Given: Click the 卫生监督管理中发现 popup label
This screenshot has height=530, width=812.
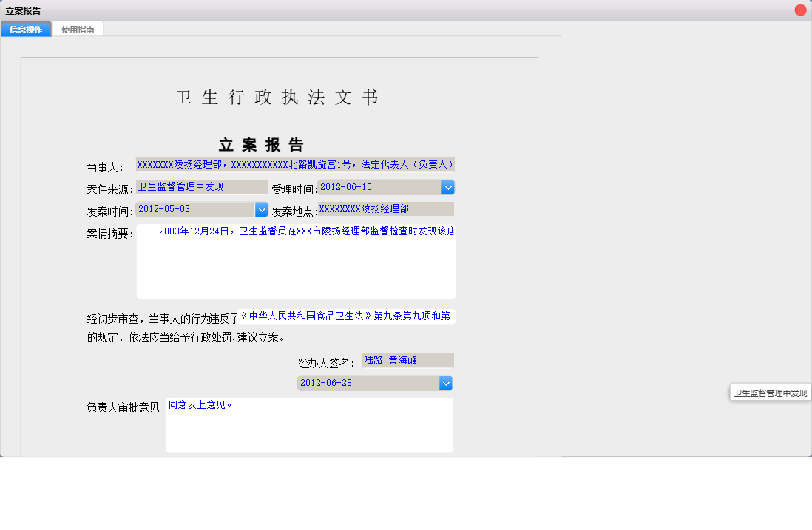Looking at the screenshot, I should 769,392.
